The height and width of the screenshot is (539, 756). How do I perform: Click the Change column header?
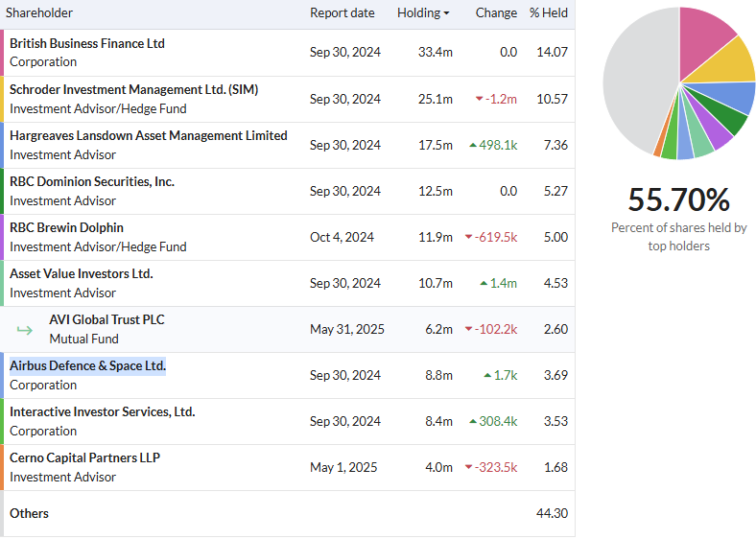click(496, 13)
